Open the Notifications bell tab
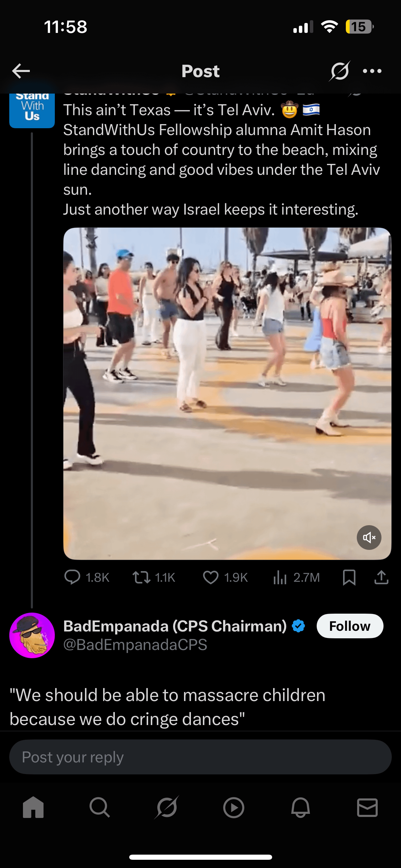The image size is (401, 868). 301,808
